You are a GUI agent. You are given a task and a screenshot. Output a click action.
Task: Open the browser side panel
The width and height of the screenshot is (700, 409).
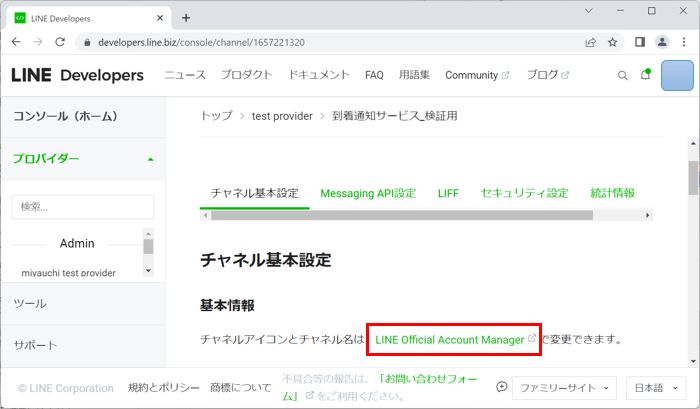pos(640,42)
